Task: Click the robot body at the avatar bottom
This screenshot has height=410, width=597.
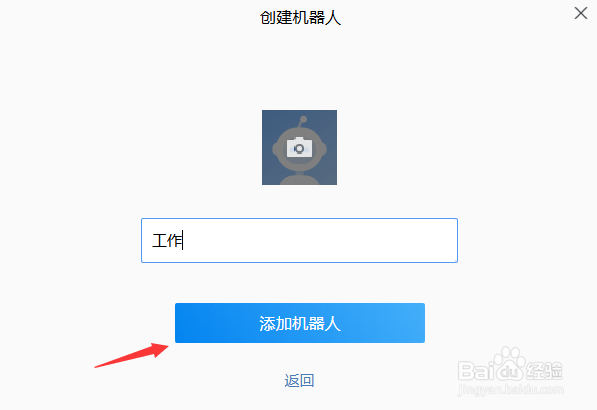Action: (299, 180)
